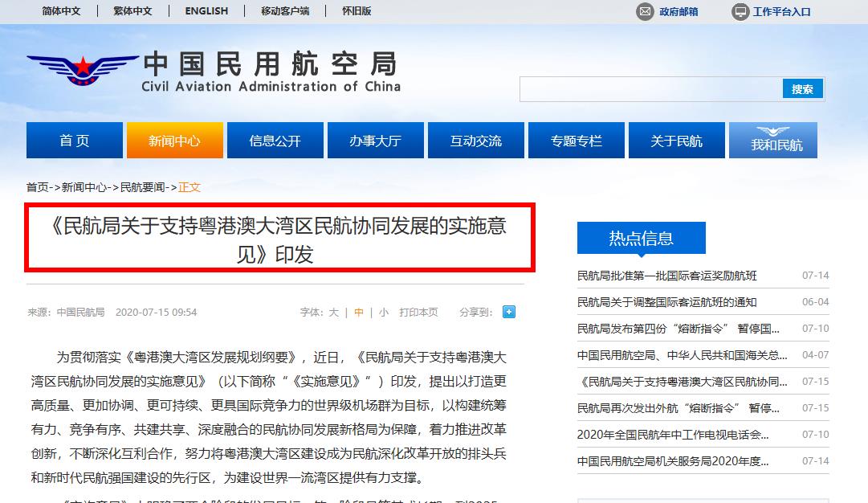The height and width of the screenshot is (503, 868).
Task: Open 中国民用航空局、中华人民共和国海关总 news item
Action: [x=682, y=355]
